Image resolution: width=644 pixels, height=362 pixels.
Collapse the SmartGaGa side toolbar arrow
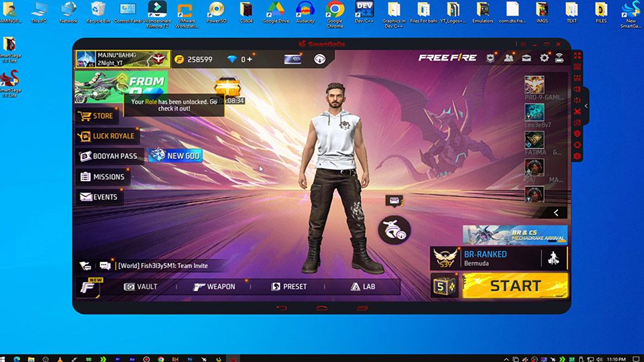click(x=586, y=106)
